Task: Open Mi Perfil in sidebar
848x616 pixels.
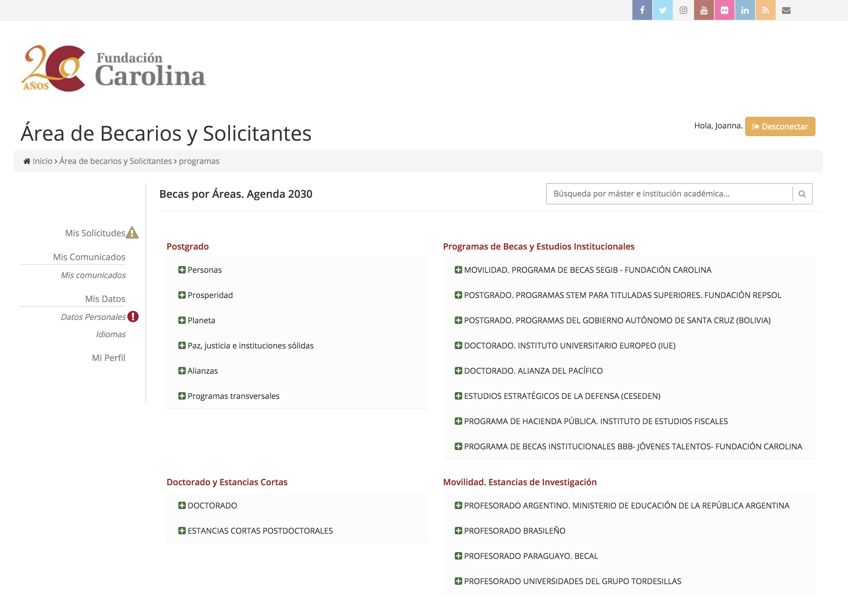Action: (108, 358)
